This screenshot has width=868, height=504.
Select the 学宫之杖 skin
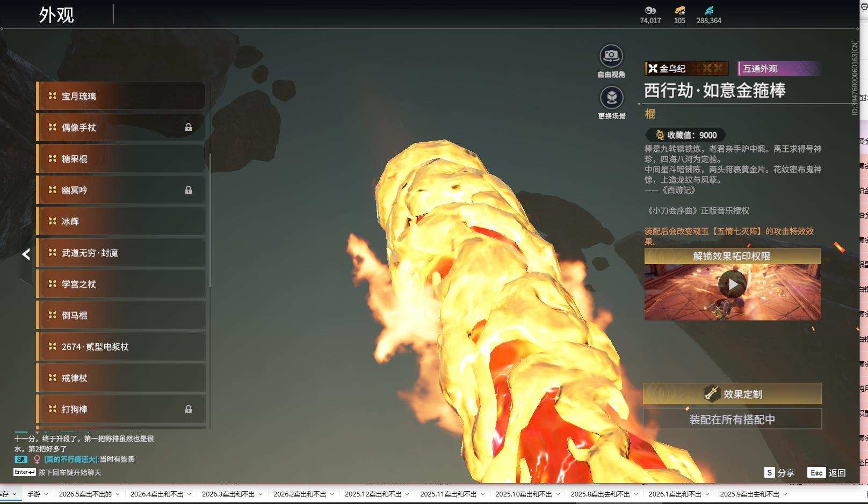121,284
